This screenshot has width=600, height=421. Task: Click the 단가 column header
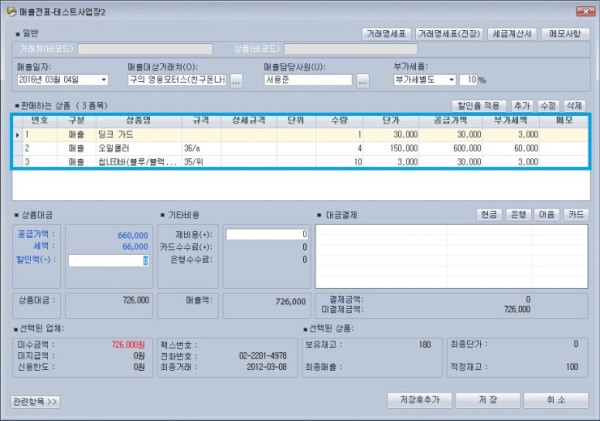[391, 121]
